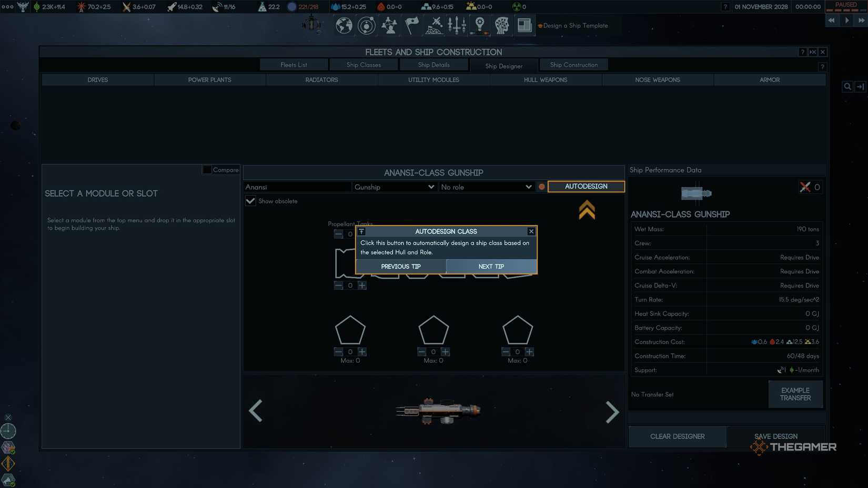Click the NEXT TIP button
This screenshot has height=488, width=868.
[x=491, y=267]
